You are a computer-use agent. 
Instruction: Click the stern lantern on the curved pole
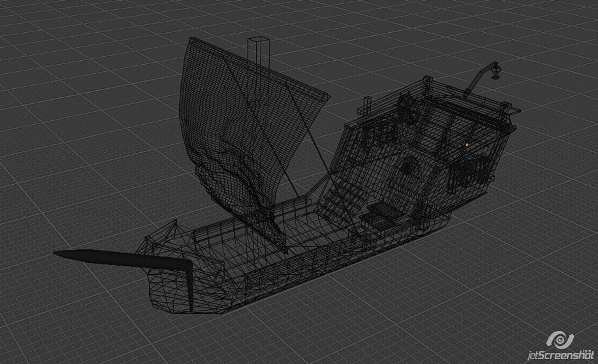click(x=495, y=72)
